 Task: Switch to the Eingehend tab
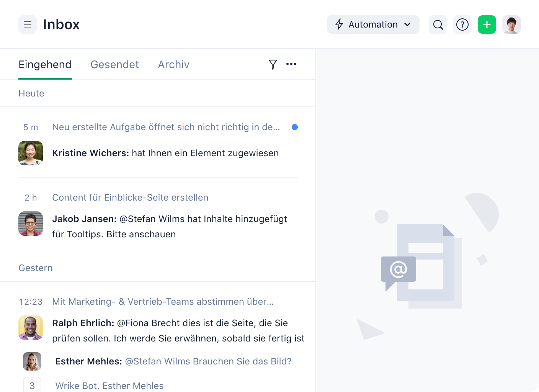click(45, 64)
